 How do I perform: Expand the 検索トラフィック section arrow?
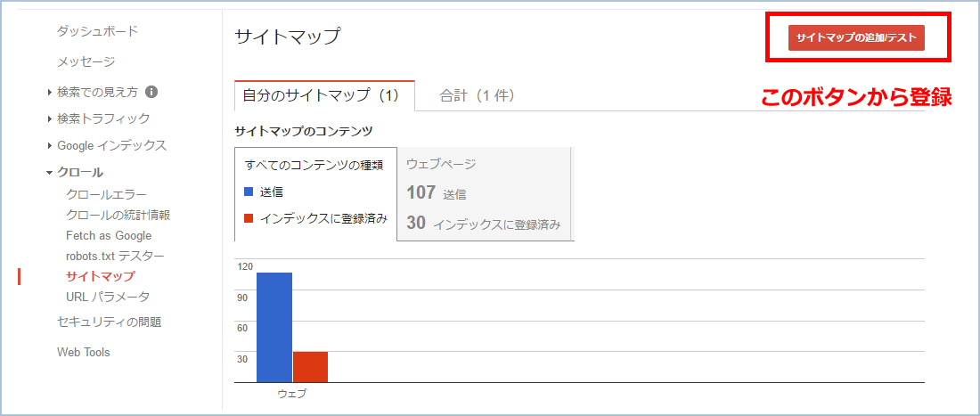pos(50,118)
